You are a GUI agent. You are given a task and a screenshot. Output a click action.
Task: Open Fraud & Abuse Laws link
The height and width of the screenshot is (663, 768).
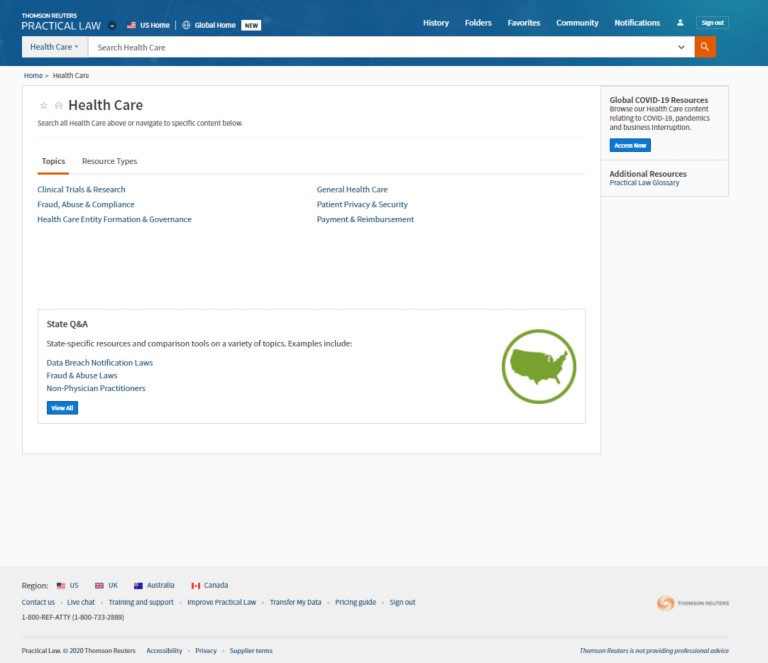(x=82, y=376)
